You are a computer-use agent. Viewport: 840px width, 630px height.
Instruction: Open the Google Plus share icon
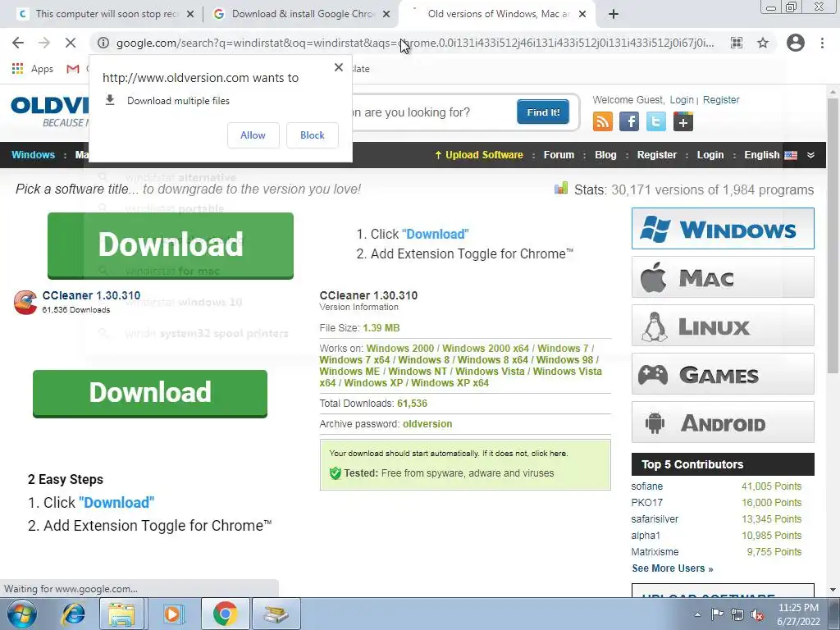pos(683,121)
